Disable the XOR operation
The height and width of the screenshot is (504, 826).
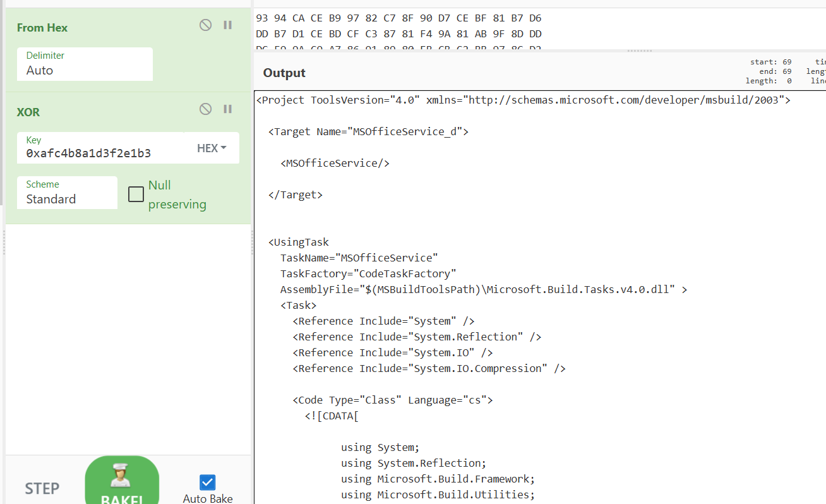(205, 109)
